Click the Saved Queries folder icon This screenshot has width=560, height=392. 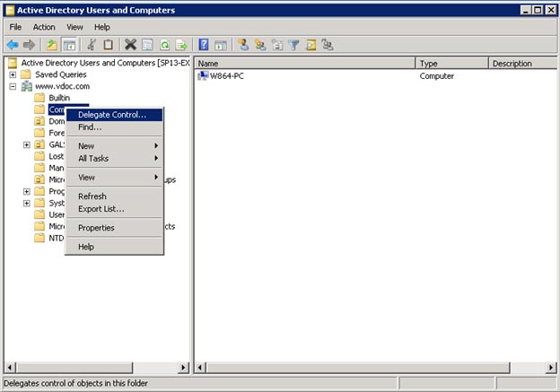pyautogui.click(x=25, y=74)
